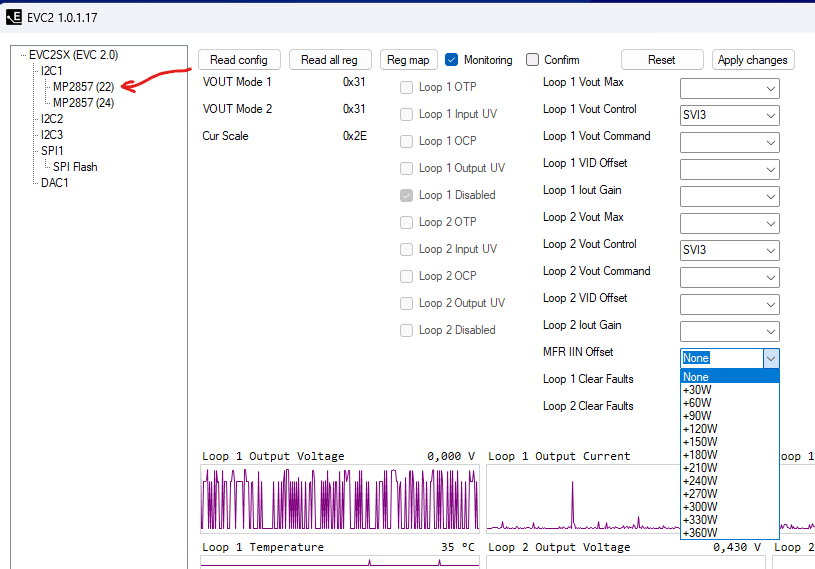Toggle the Loop 2 Input UV checkbox

406,249
